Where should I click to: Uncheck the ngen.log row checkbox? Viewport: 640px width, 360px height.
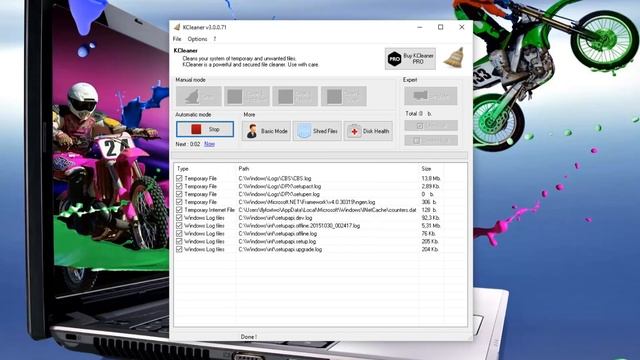click(x=179, y=202)
